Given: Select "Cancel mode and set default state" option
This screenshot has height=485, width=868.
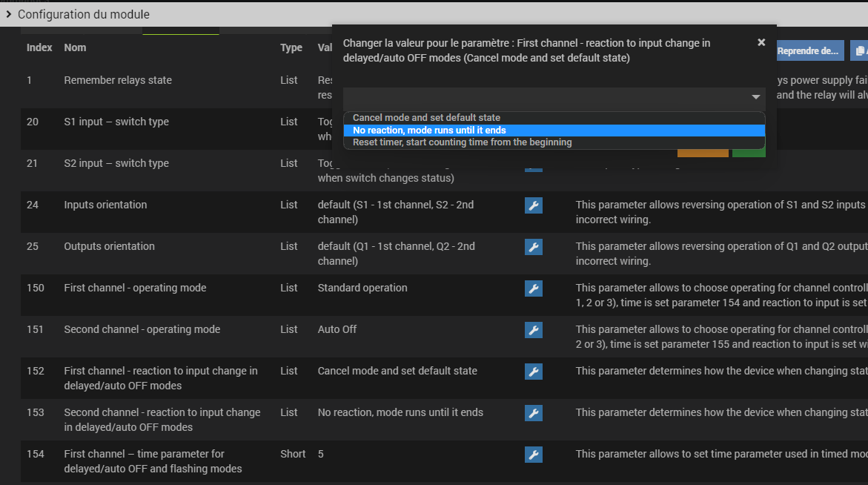Looking at the screenshot, I should click(426, 118).
